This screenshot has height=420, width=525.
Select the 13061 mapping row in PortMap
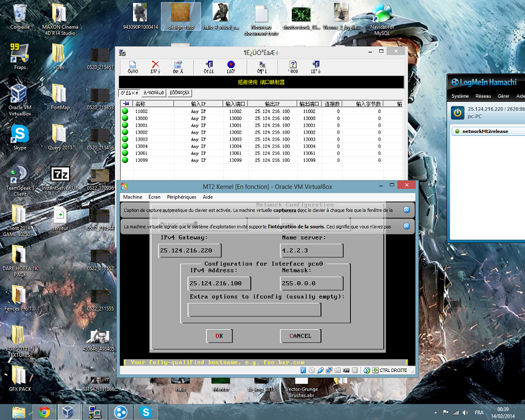coord(261,153)
